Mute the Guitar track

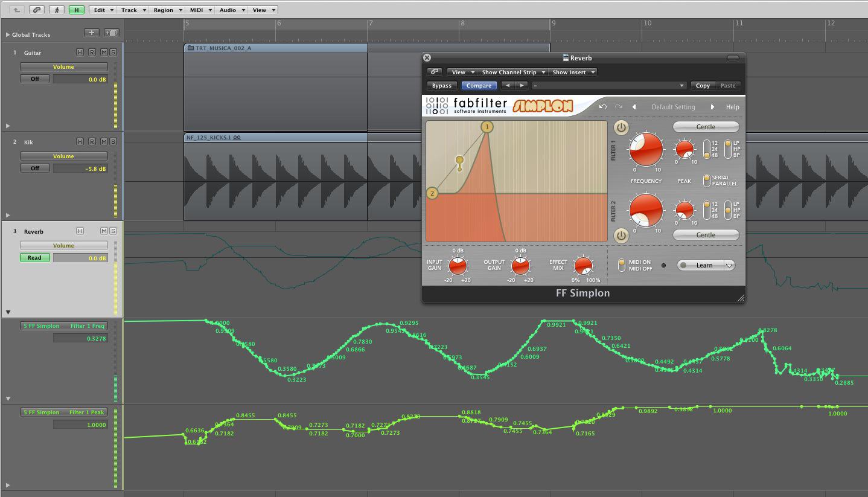(104, 52)
